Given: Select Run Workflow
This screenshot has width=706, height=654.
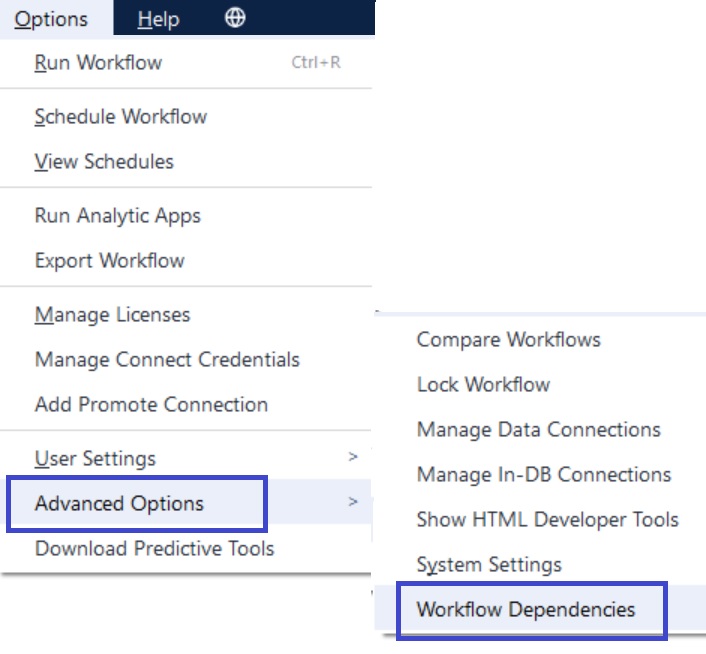Looking at the screenshot, I should click(186, 62).
